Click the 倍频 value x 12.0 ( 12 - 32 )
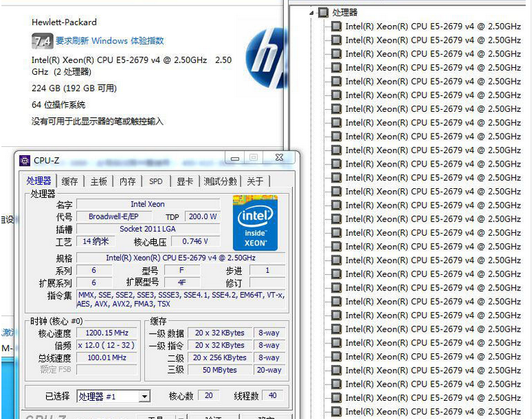The width and height of the screenshot is (532, 419). (x=107, y=345)
